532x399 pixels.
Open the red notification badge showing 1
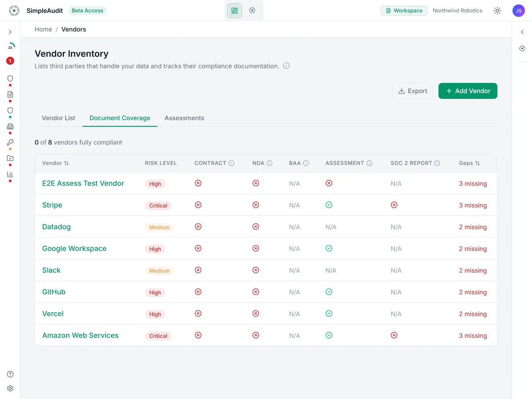point(10,61)
